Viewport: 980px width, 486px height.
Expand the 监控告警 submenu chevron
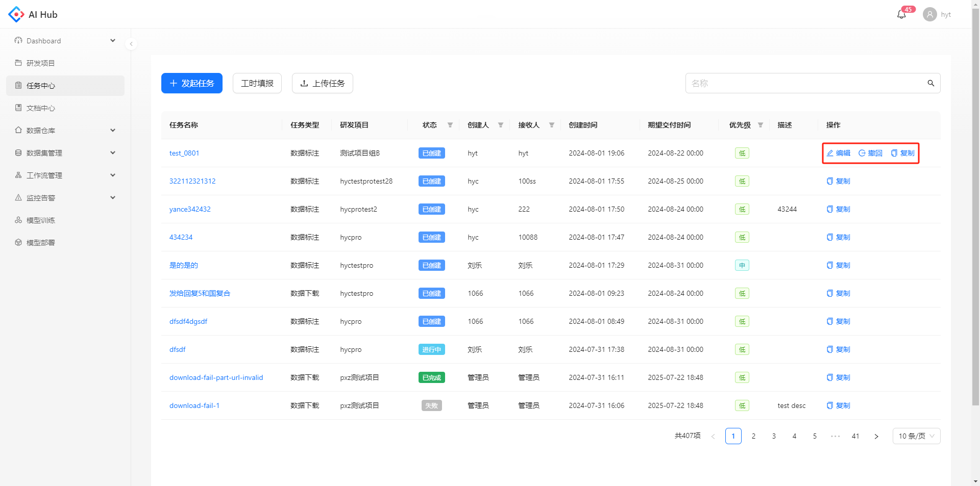pyautogui.click(x=113, y=198)
